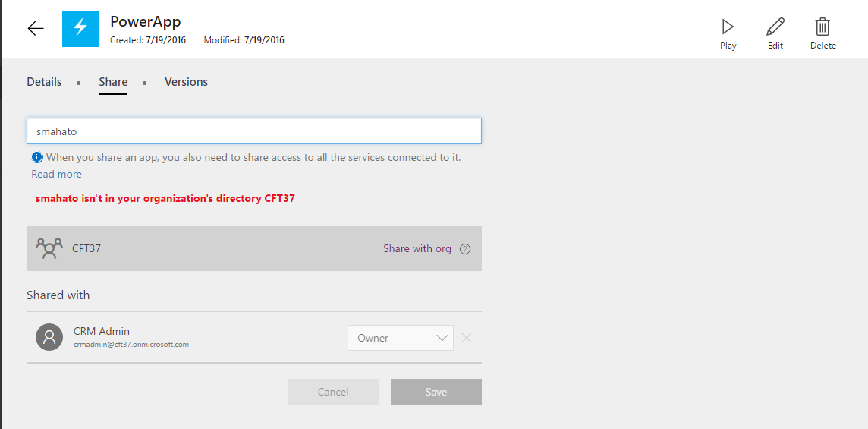Play the app using the Play icon

pyautogui.click(x=728, y=27)
